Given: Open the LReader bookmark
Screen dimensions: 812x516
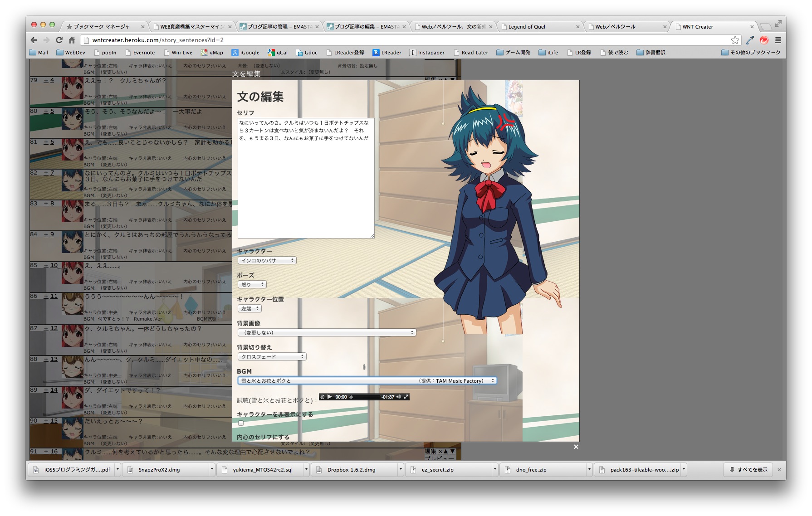Looking at the screenshot, I should tap(387, 53).
